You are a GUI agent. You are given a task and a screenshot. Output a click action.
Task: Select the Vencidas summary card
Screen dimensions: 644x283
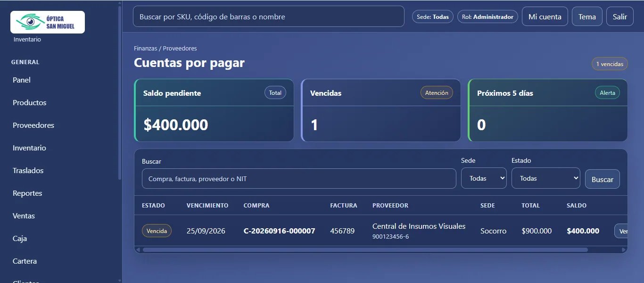coord(381,110)
